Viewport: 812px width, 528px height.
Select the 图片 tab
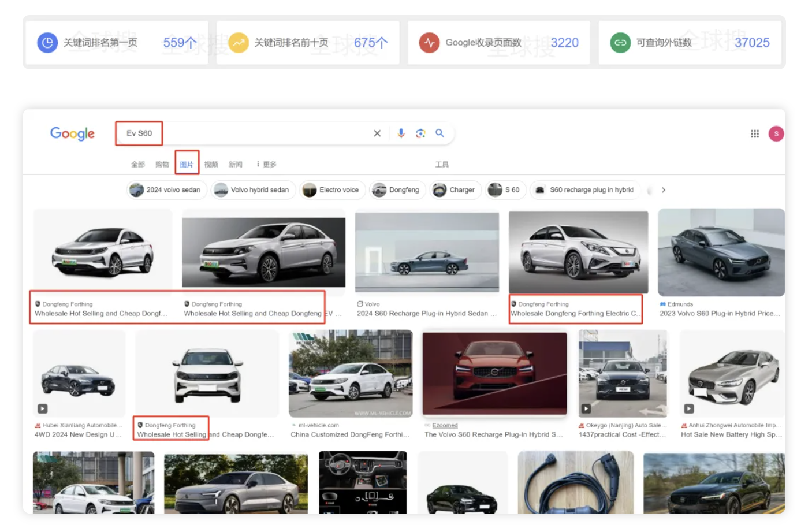(x=187, y=165)
